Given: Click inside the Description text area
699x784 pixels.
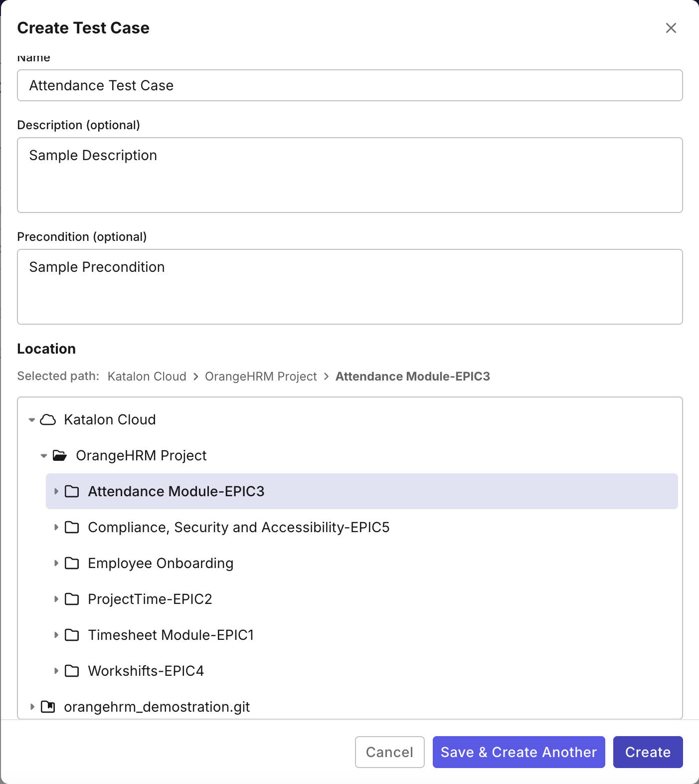Looking at the screenshot, I should click(349, 175).
